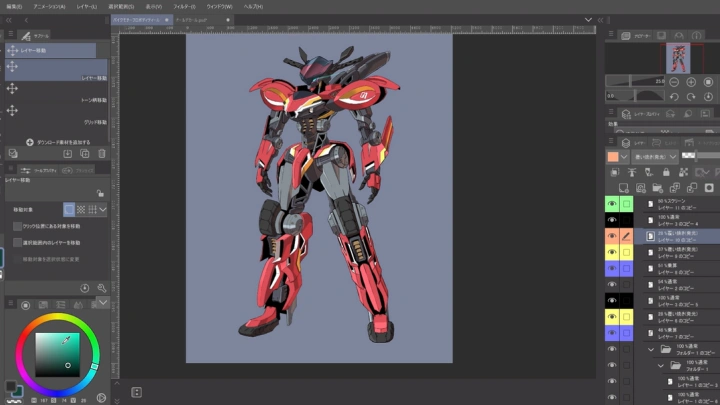Toggle visibility of レイヤー 2 のコピー
720x405 pixels.
(612, 284)
